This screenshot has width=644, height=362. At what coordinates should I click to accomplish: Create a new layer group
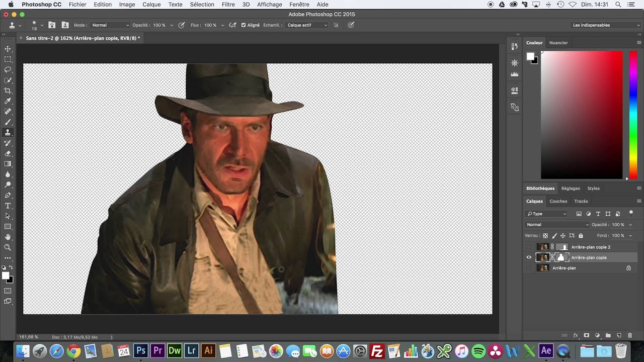(x=608, y=335)
